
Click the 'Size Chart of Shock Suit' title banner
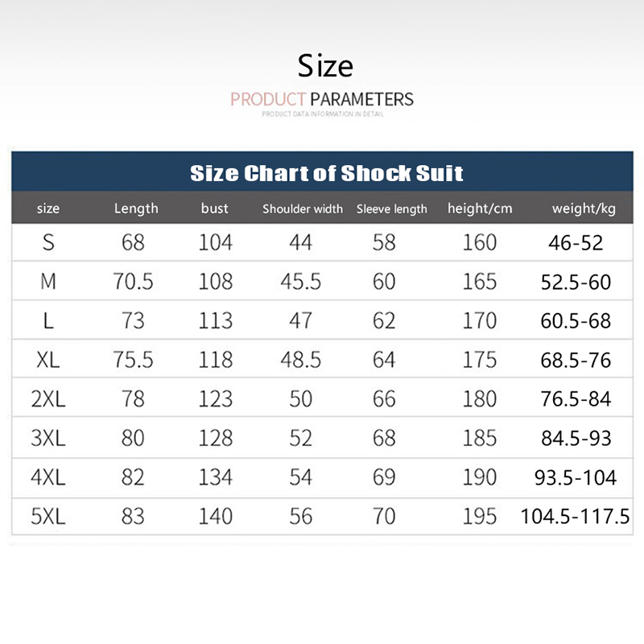click(326, 172)
